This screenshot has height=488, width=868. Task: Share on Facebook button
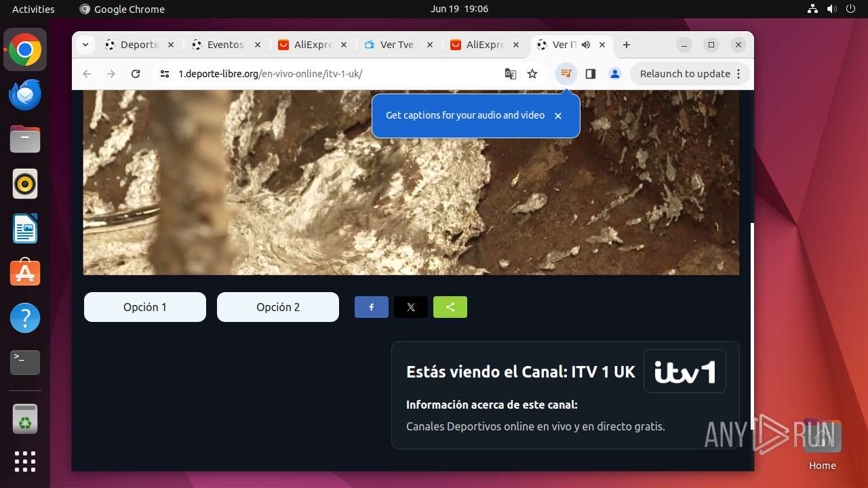[372, 307]
